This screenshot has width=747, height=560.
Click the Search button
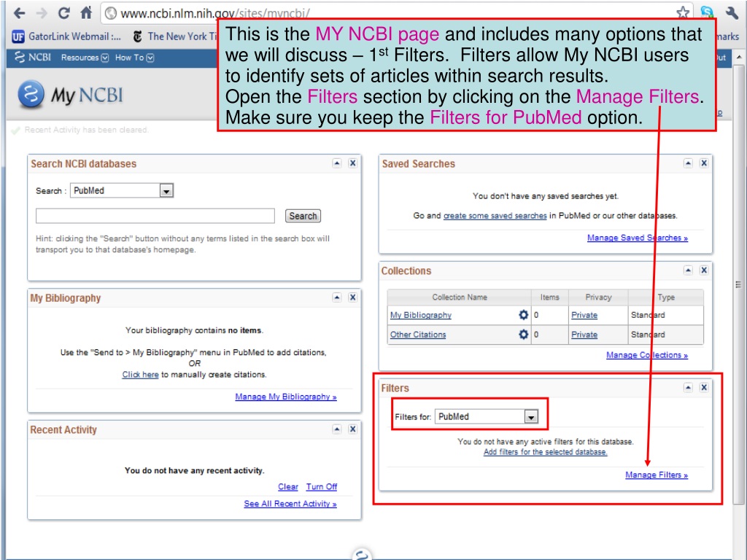(303, 216)
